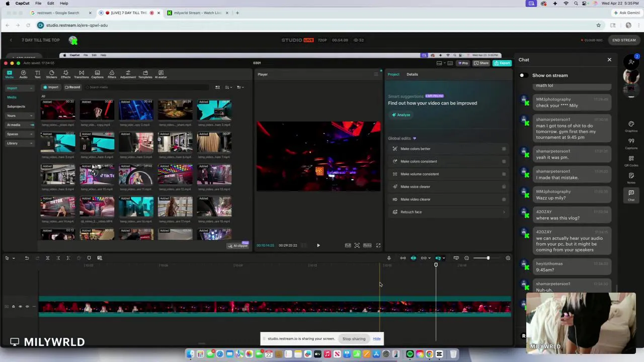
Task: Play the video in the player
Action: click(x=318, y=245)
